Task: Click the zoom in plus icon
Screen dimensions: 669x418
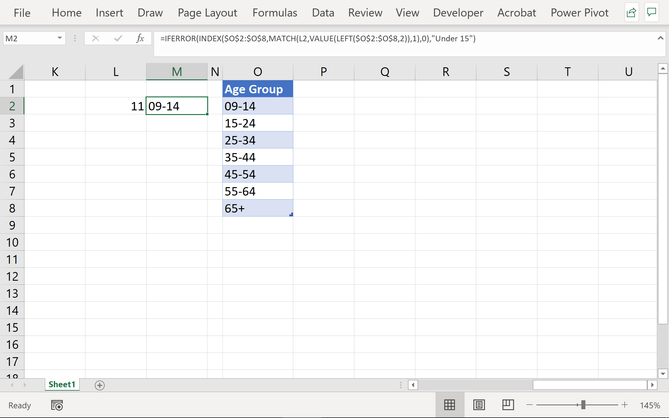Action: pos(625,405)
